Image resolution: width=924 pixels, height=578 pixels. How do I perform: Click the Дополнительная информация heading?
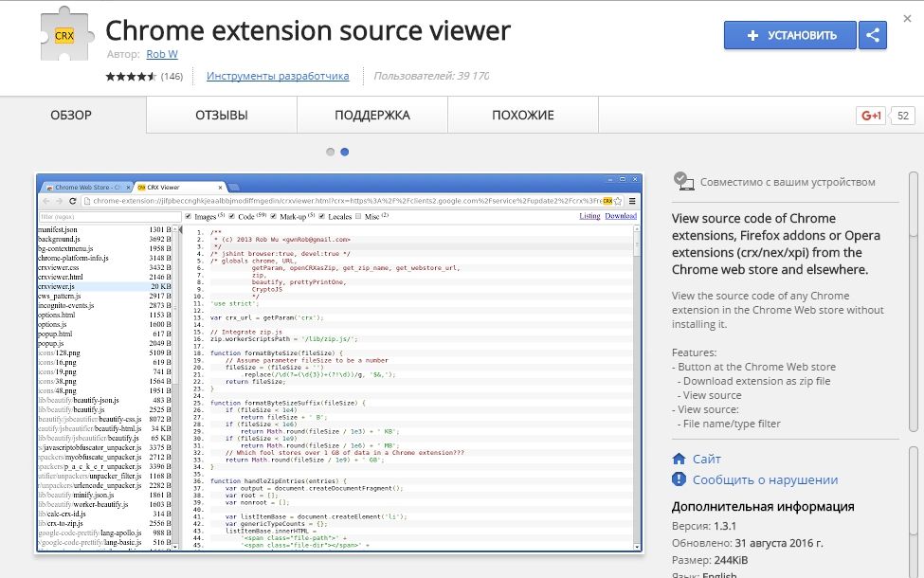[x=763, y=507]
